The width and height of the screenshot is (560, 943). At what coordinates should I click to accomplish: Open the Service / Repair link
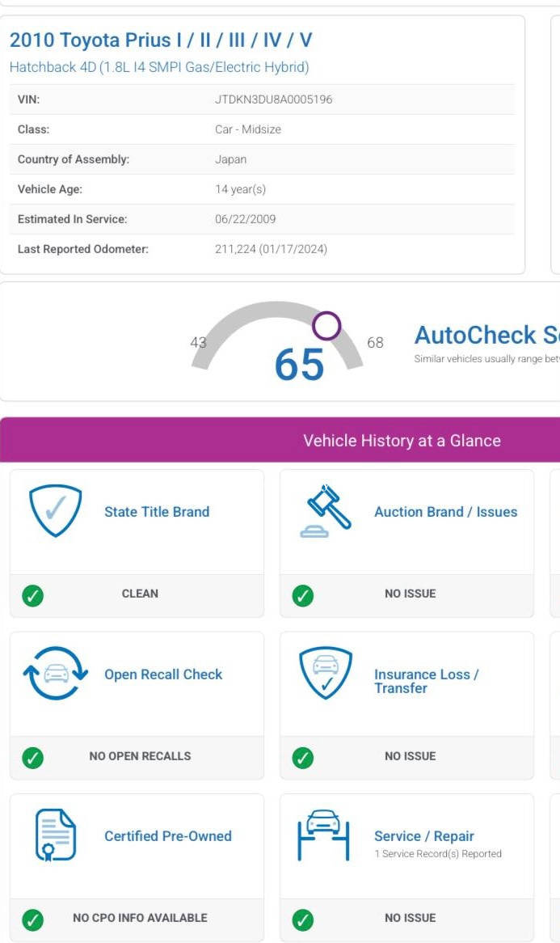pyautogui.click(x=424, y=836)
